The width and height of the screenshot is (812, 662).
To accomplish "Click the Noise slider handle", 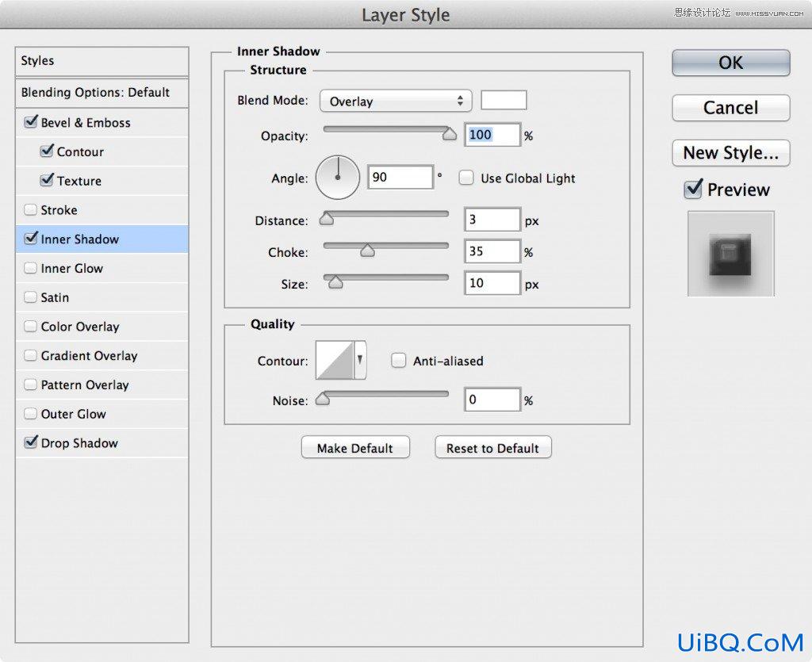I will tap(323, 399).
